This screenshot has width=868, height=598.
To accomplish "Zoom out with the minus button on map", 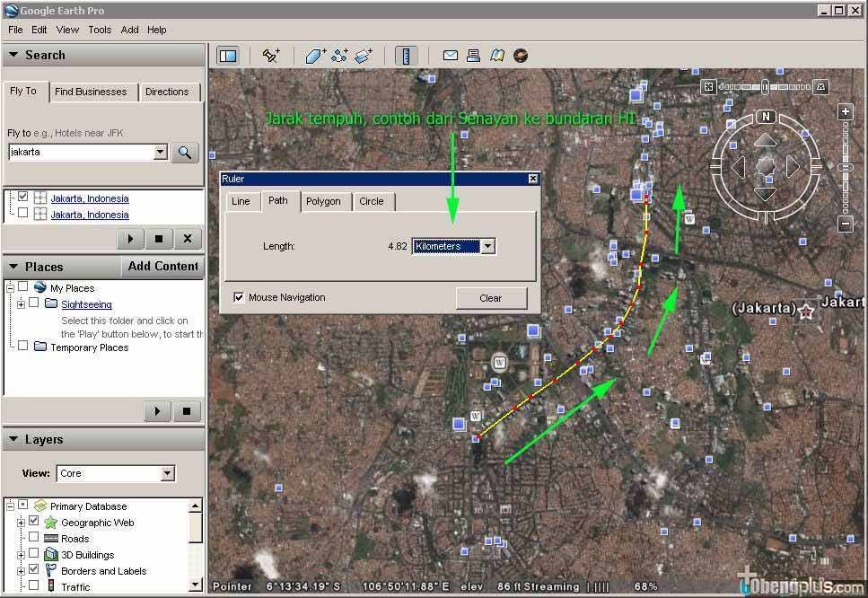I will [x=846, y=224].
